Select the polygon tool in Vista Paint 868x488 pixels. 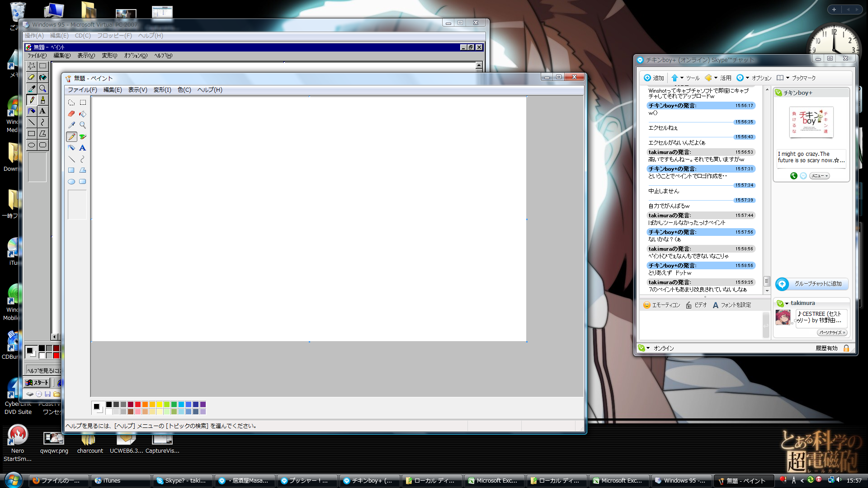click(83, 170)
